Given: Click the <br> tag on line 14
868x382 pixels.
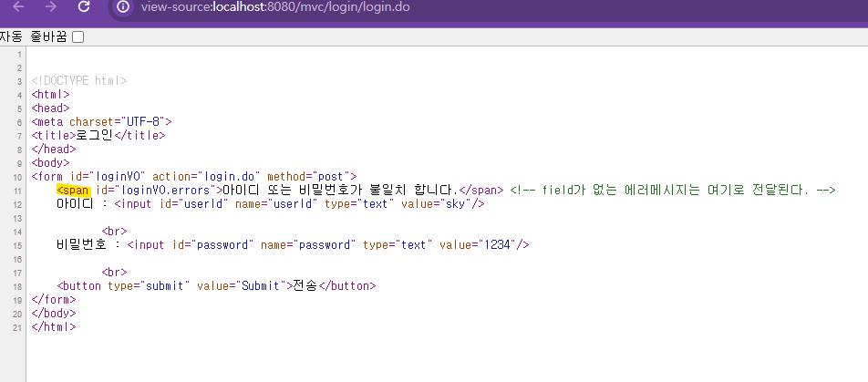Looking at the screenshot, I should tap(115, 231).
